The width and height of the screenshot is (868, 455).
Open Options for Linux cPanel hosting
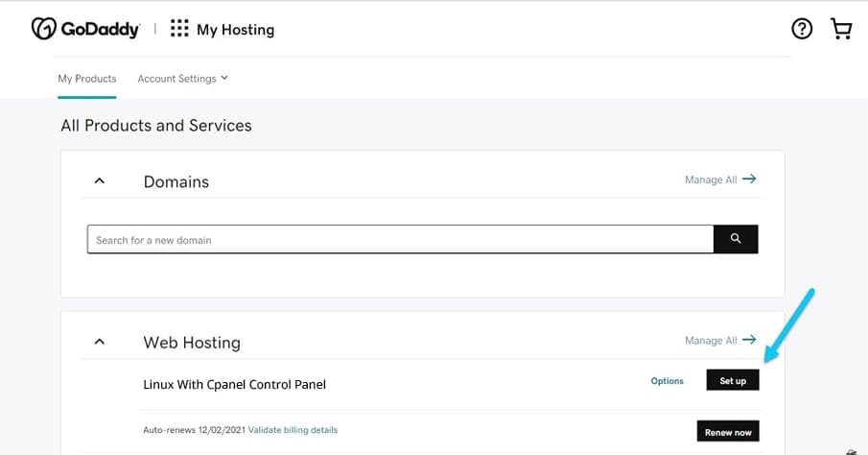click(x=667, y=381)
